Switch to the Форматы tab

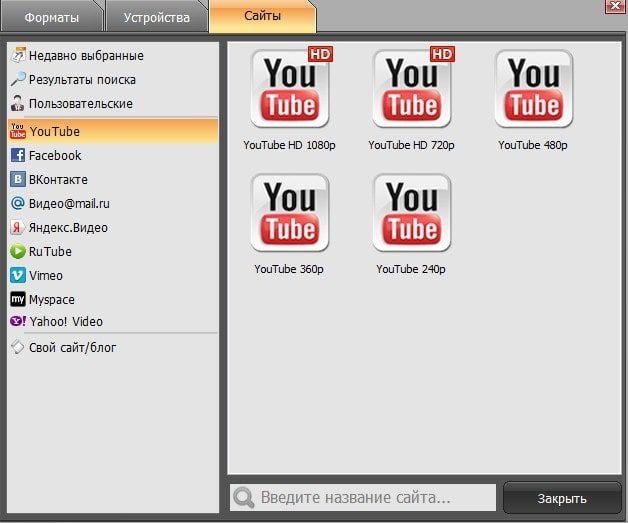coord(52,18)
